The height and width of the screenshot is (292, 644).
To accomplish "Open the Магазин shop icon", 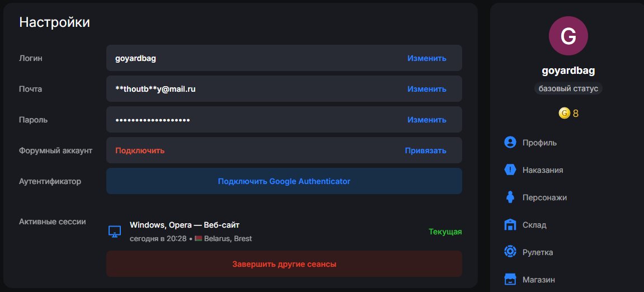I will (510, 280).
